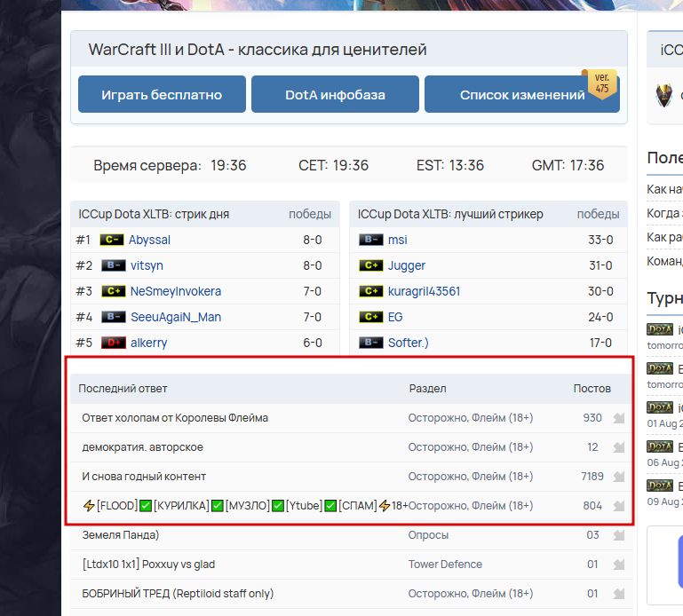The width and height of the screenshot is (683, 616).
Task: Click last-post arrow icon for Poxxuy vs glad
Action: pyautogui.click(x=618, y=565)
